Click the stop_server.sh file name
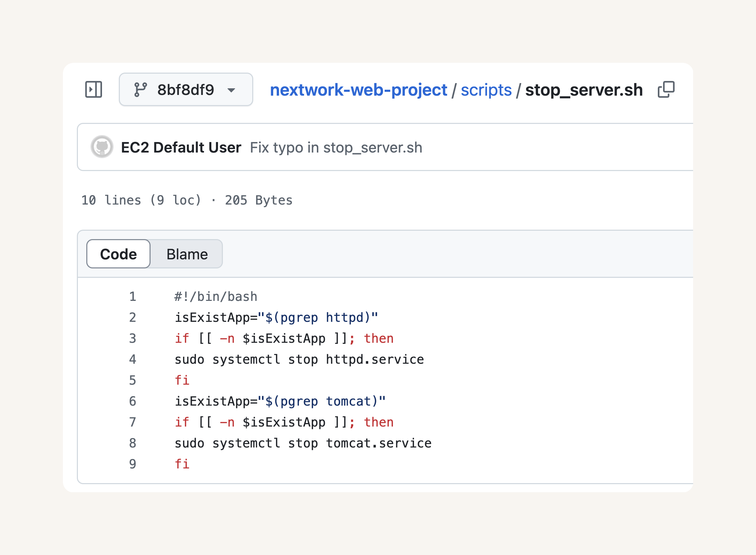756x555 pixels. pyautogui.click(x=584, y=90)
